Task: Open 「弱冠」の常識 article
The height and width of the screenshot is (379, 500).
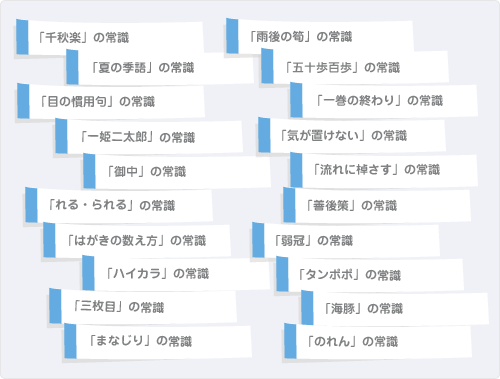Action: pos(346,240)
